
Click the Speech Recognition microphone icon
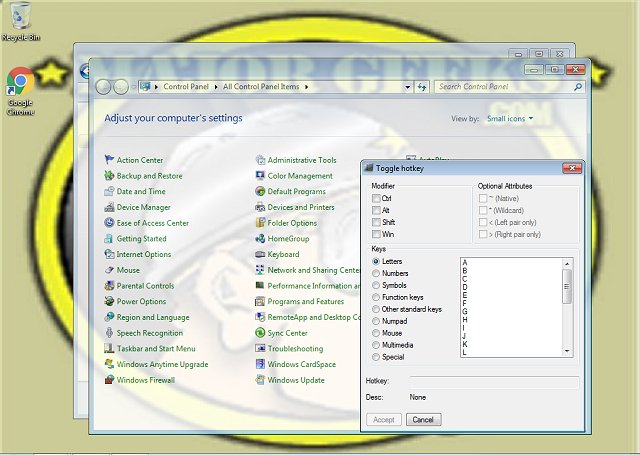pyautogui.click(x=109, y=333)
